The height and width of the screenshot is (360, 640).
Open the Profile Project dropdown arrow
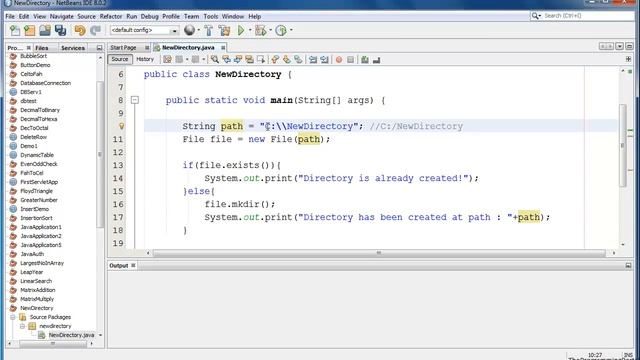click(291, 30)
